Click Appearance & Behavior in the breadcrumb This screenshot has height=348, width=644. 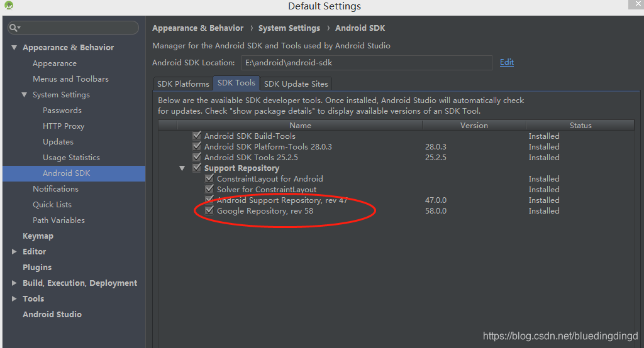(197, 28)
